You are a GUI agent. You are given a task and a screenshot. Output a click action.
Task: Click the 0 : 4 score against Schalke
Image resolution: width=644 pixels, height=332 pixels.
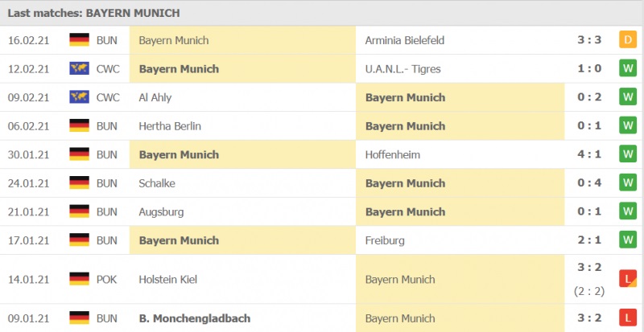(589, 183)
